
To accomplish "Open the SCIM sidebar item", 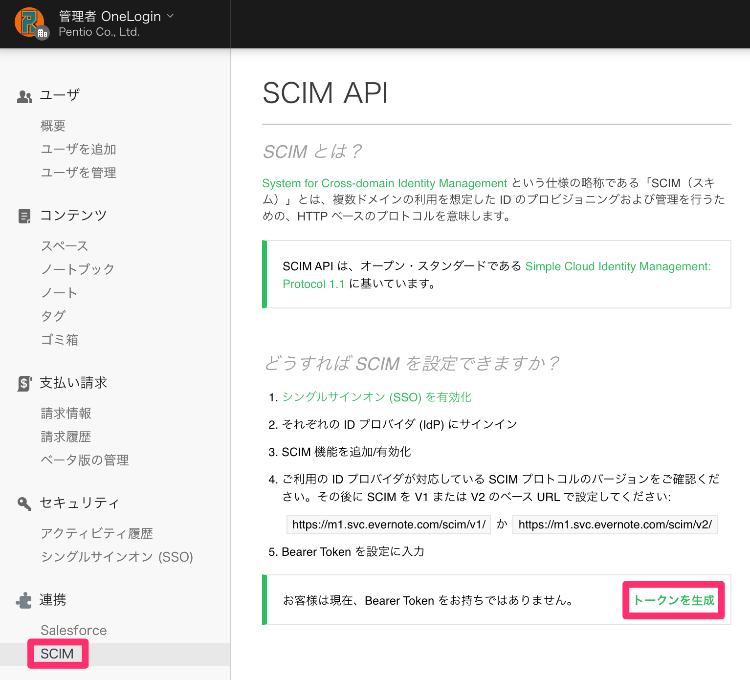I will pos(57,654).
